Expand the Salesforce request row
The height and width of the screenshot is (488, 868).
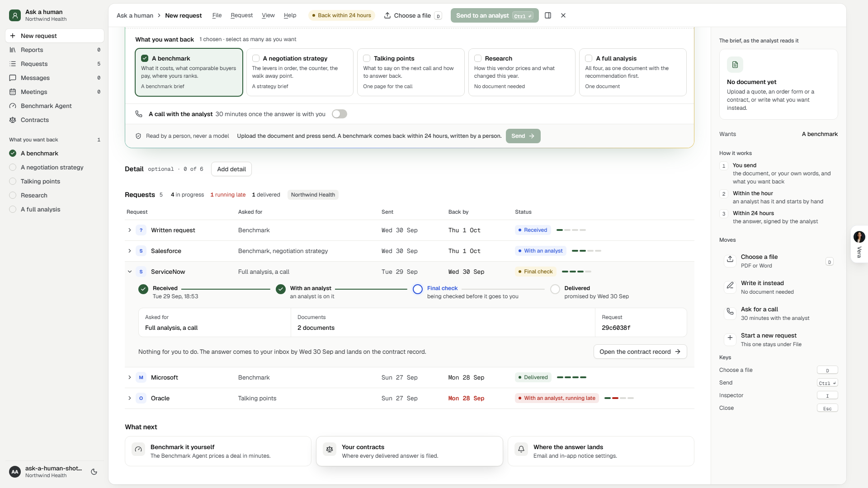coord(130,251)
